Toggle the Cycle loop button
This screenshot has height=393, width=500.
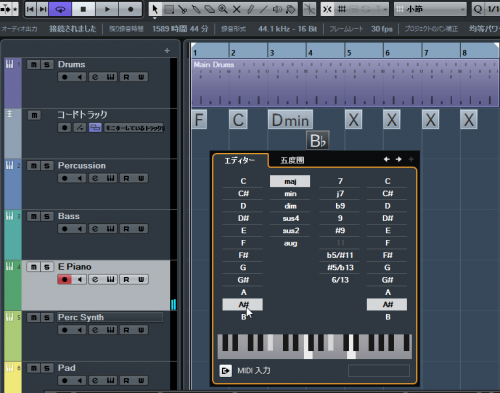pos(60,9)
